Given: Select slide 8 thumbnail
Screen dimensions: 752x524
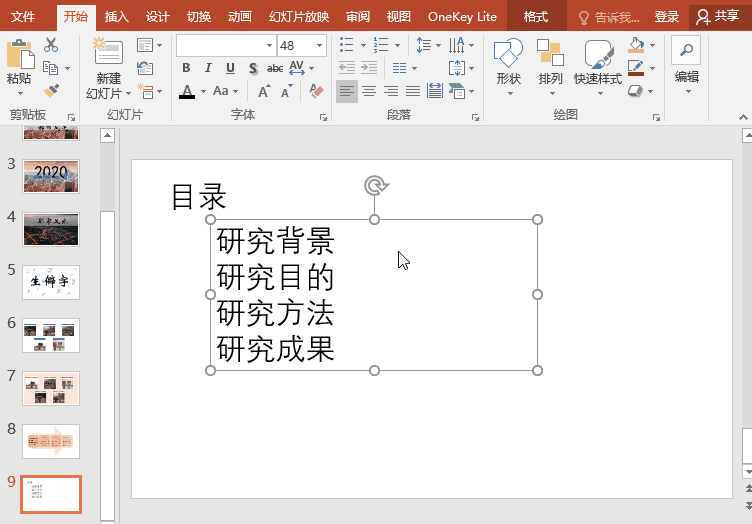Looking at the screenshot, I should tap(51, 441).
